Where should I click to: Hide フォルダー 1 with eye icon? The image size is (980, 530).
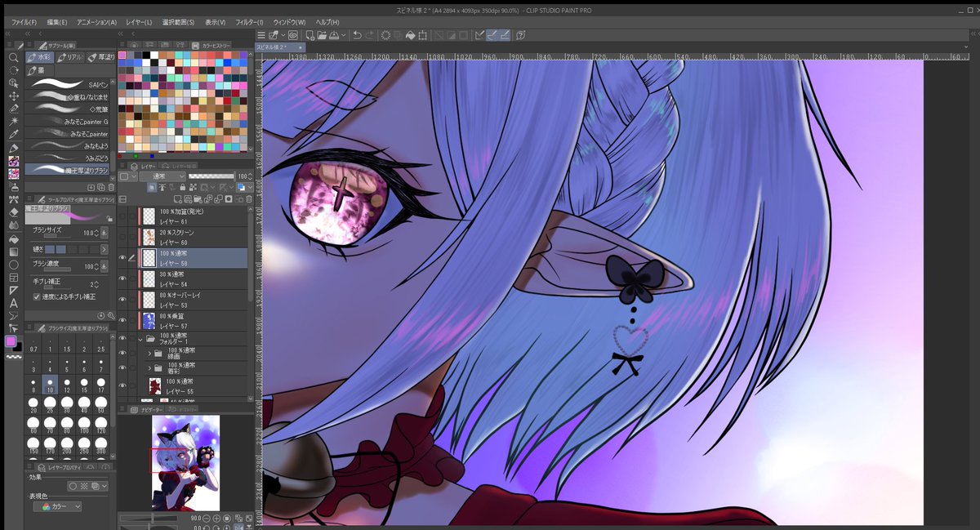122,339
